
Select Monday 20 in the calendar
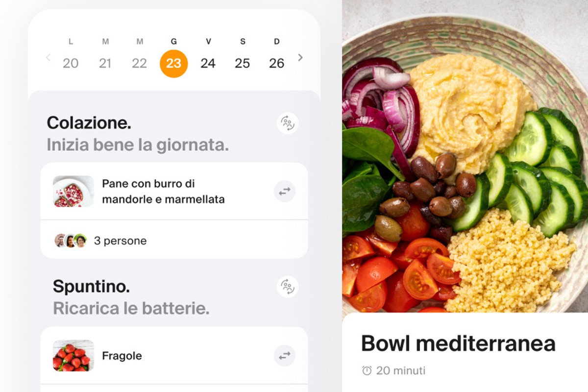[x=71, y=63]
